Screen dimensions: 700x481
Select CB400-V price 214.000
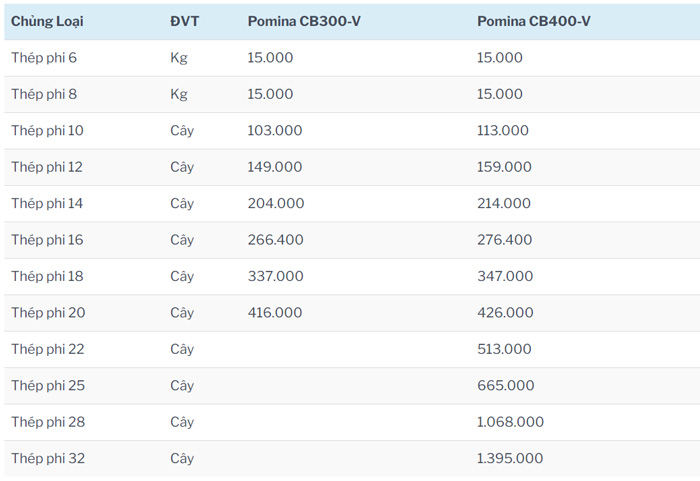[504, 204]
